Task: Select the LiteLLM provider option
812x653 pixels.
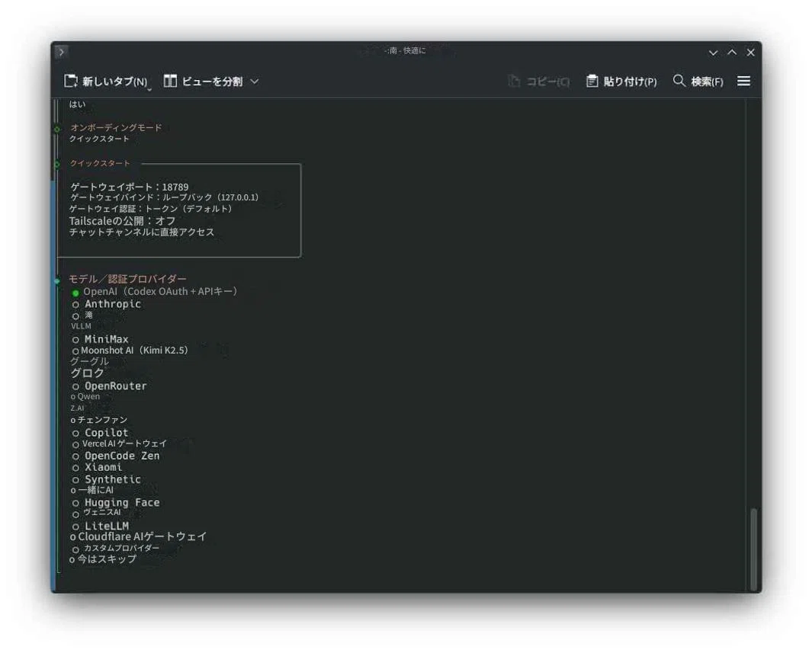Action: pyautogui.click(x=101, y=526)
